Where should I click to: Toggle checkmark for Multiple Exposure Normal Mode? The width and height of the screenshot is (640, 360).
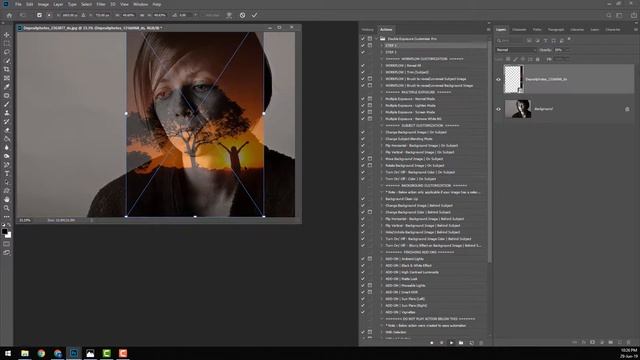click(x=363, y=99)
